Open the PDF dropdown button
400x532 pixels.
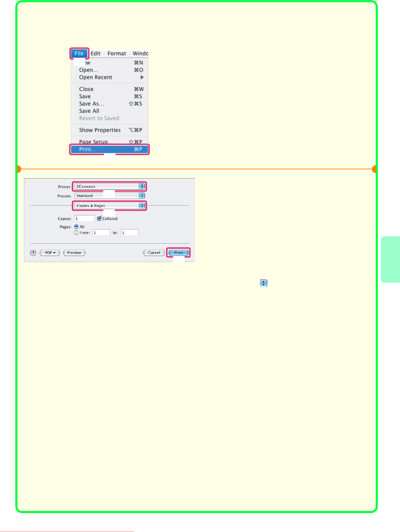point(50,253)
